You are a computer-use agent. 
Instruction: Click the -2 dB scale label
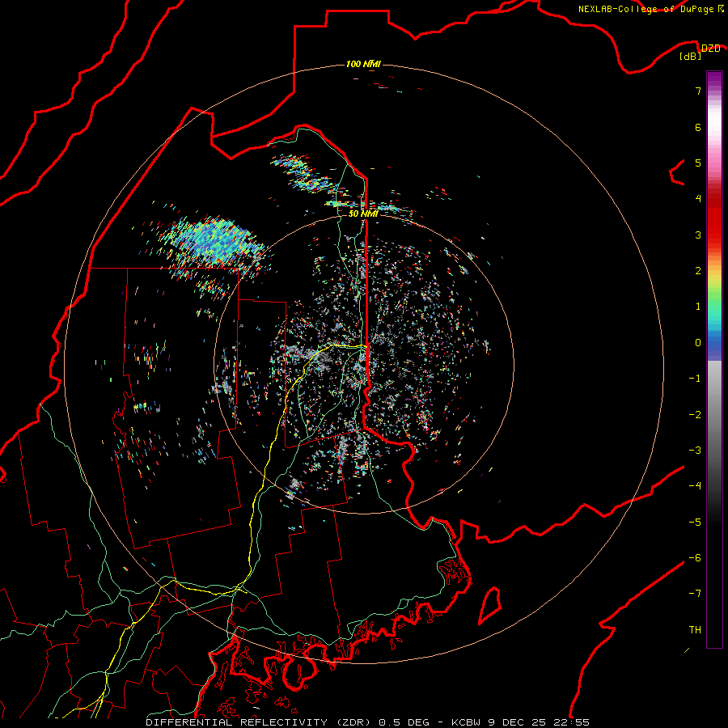click(x=695, y=415)
